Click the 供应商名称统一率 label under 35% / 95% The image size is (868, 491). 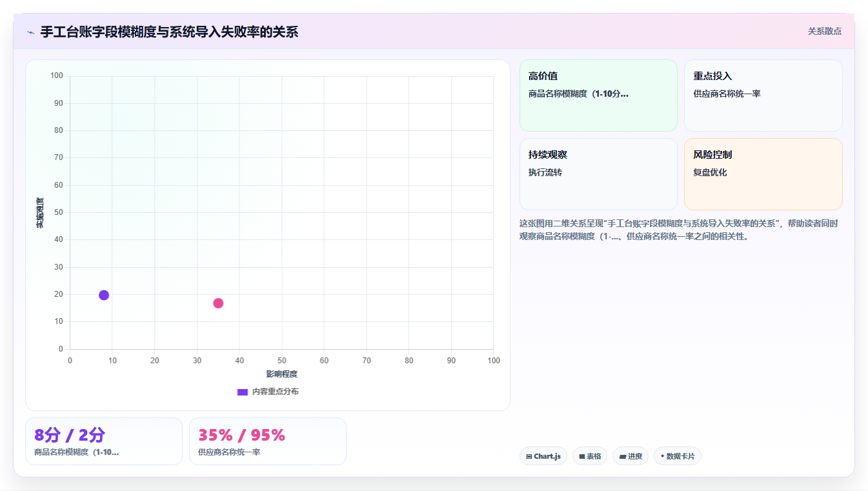tap(229, 452)
